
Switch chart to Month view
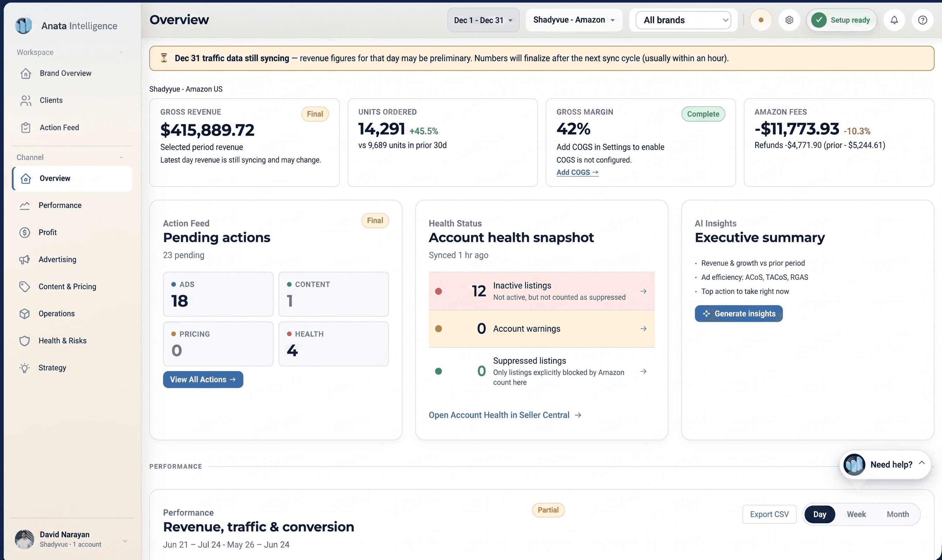click(897, 514)
